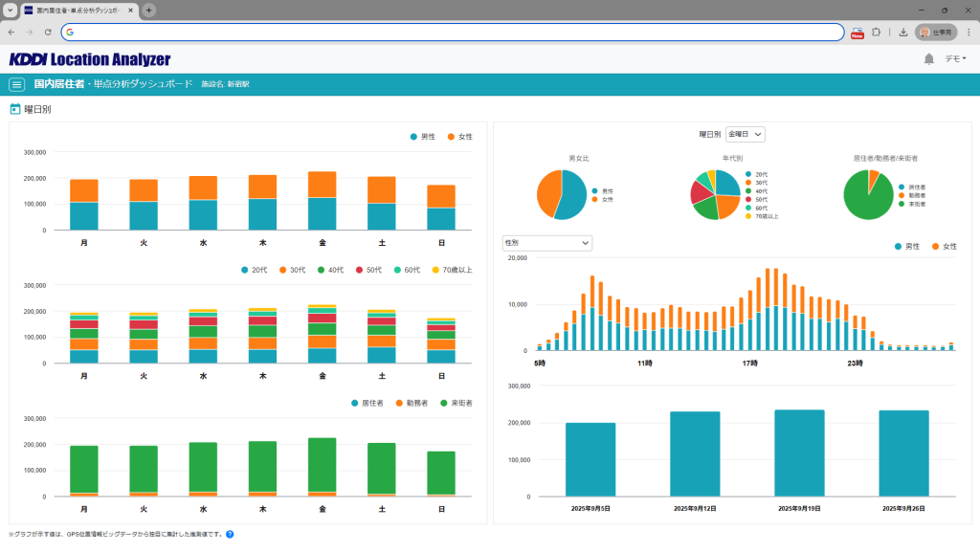Expand the 性別 category dropdown
The height and width of the screenshot is (551, 980).
(546, 243)
